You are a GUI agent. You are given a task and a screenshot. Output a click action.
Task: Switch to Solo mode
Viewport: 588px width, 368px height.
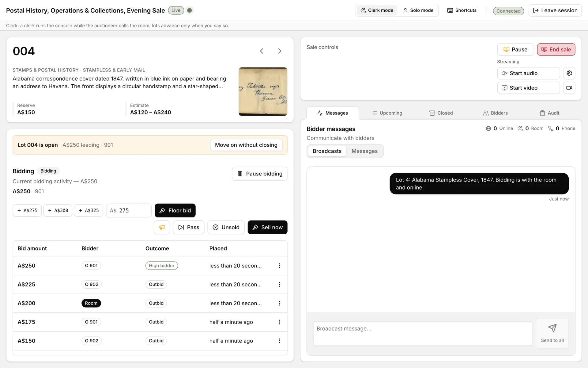tap(418, 10)
